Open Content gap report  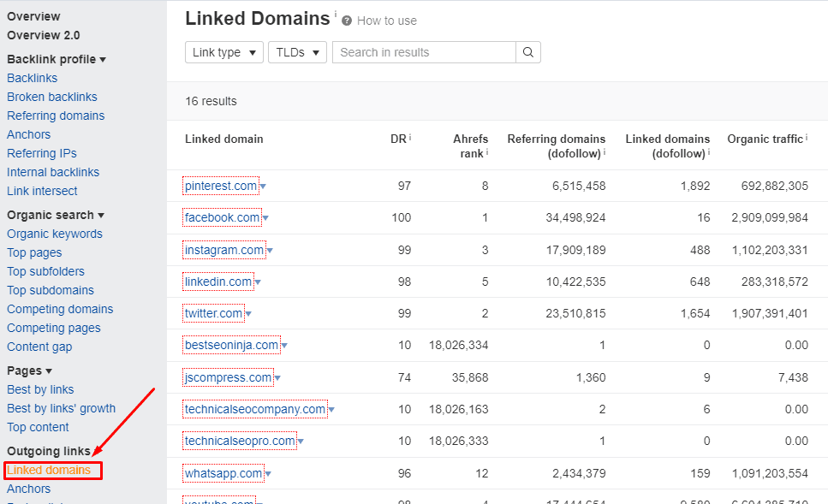[x=39, y=347]
